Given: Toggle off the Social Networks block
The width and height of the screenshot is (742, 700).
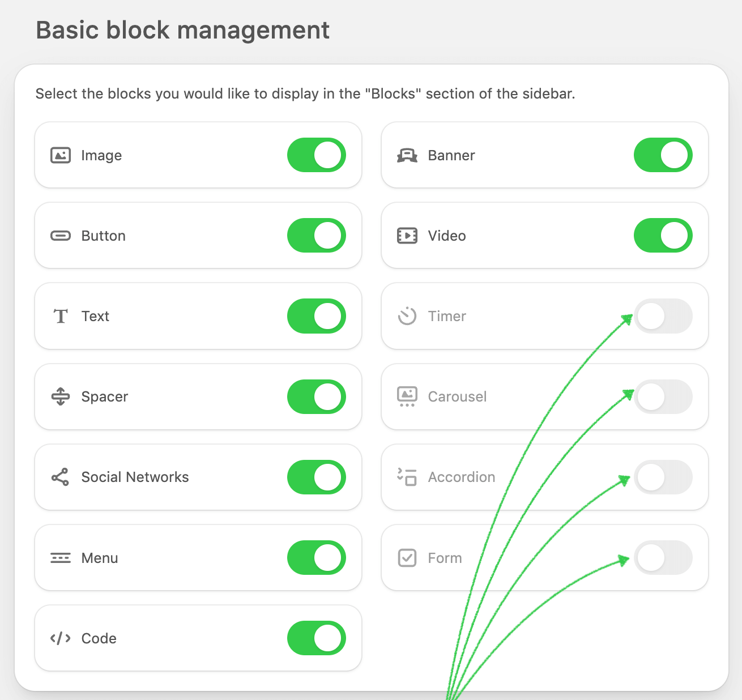Looking at the screenshot, I should [317, 477].
